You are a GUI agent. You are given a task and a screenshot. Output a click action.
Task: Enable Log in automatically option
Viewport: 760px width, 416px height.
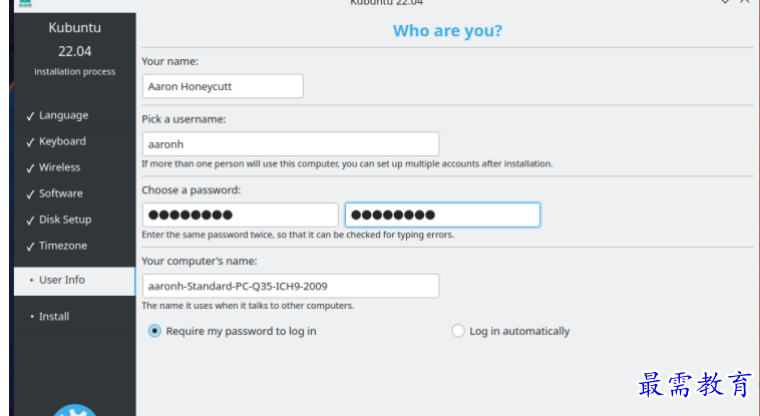click(458, 331)
